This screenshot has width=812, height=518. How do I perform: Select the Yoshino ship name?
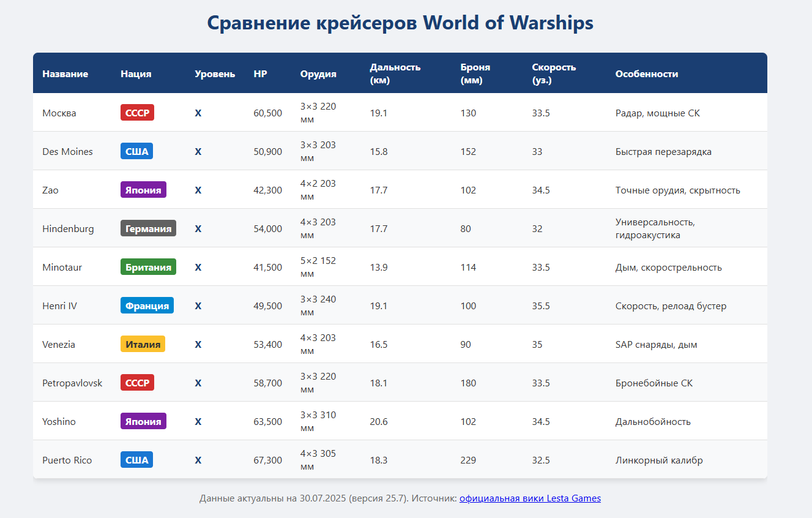[59, 421]
